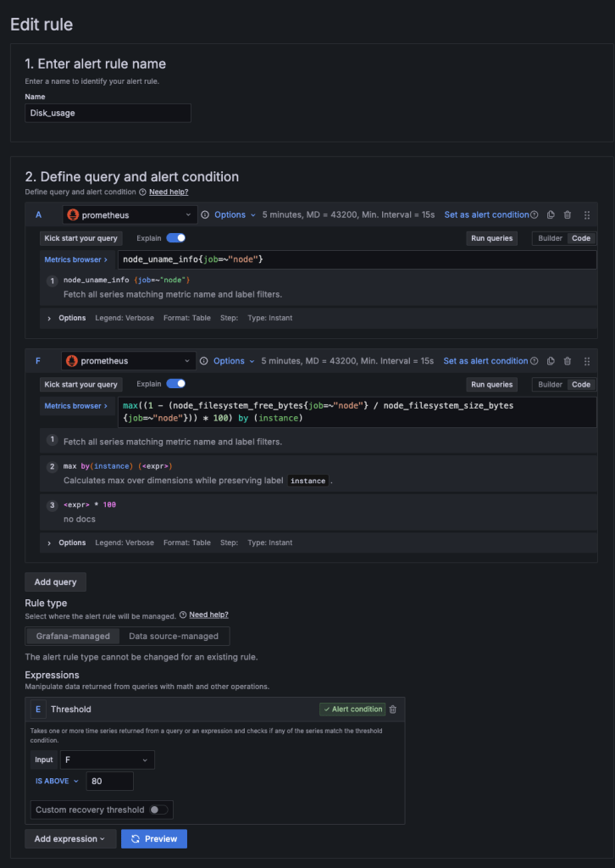Open the IS ABOVE condition selector
Viewport: 615px width, 868px height.
pyautogui.click(x=56, y=781)
